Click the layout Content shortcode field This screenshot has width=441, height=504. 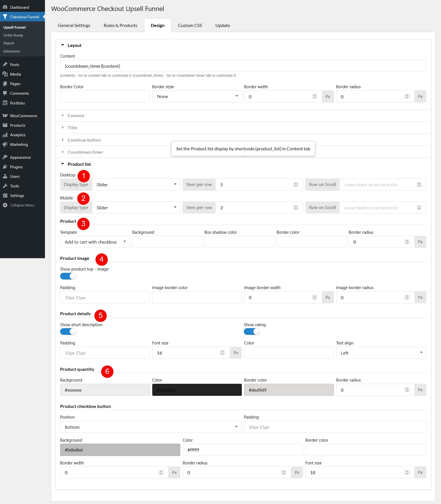(x=243, y=66)
